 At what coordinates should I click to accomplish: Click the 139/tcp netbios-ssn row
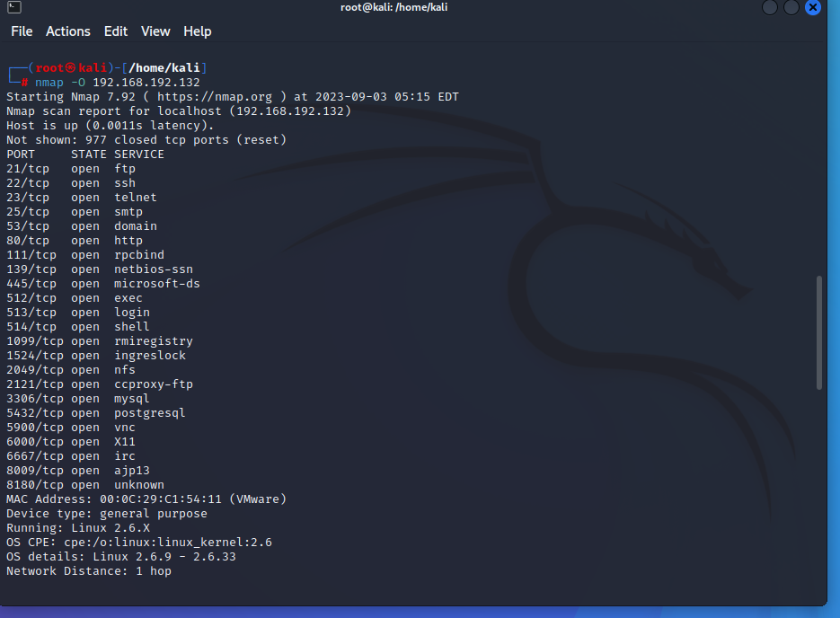coord(100,269)
